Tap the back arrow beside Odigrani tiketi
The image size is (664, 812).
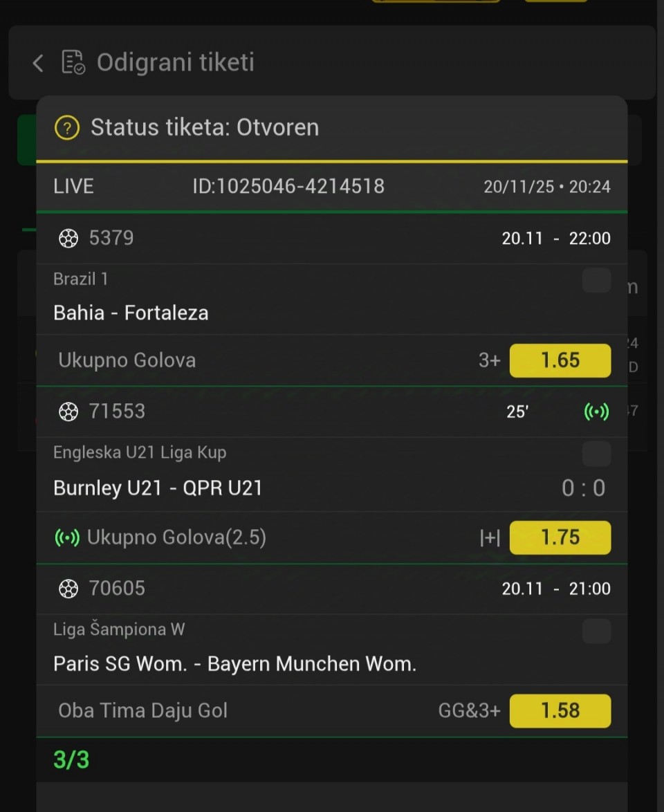pos(38,64)
